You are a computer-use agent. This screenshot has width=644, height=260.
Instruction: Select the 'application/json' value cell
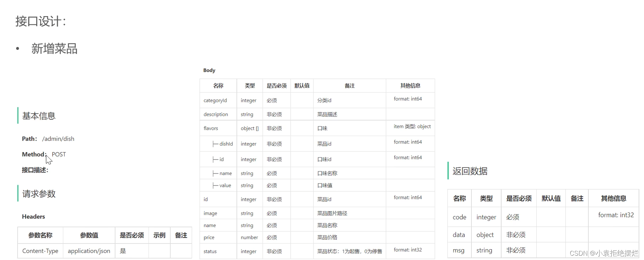click(89, 251)
